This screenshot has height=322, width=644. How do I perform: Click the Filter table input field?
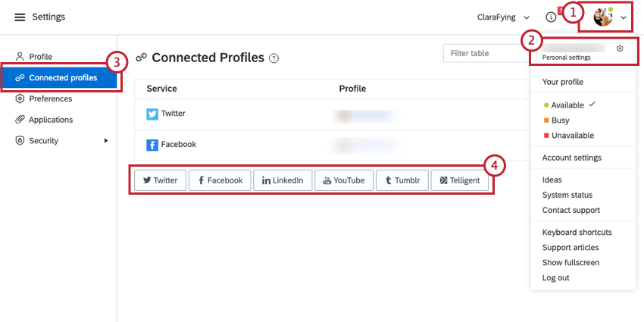tap(486, 53)
